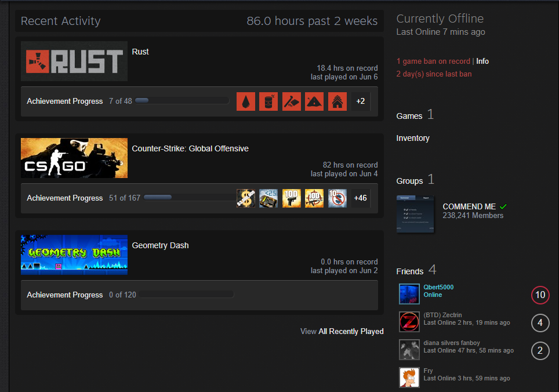Click the Rust explosive barrel achievement icon
Image resolution: width=559 pixels, height=392 pixels.
click(268, 101)
